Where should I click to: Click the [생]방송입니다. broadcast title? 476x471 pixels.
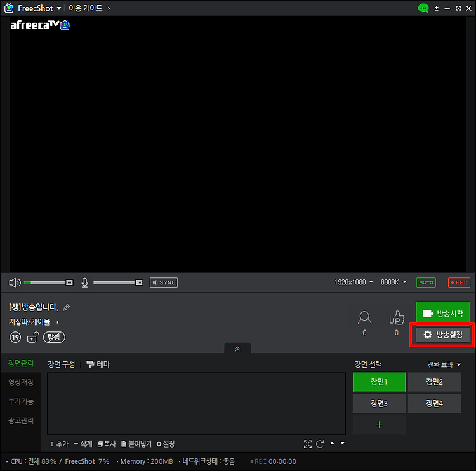pos(34,307)
